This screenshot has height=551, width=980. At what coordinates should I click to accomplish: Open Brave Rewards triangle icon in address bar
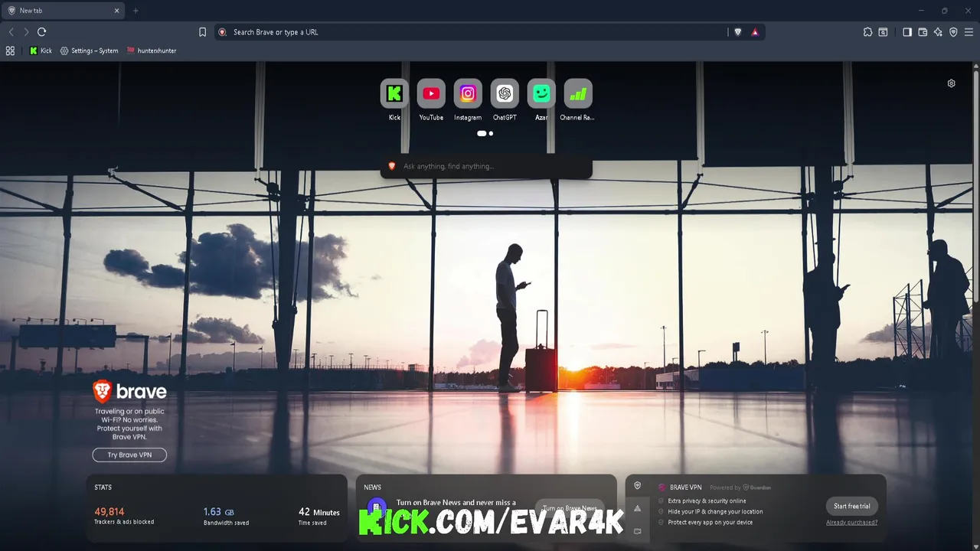point(755,32)
